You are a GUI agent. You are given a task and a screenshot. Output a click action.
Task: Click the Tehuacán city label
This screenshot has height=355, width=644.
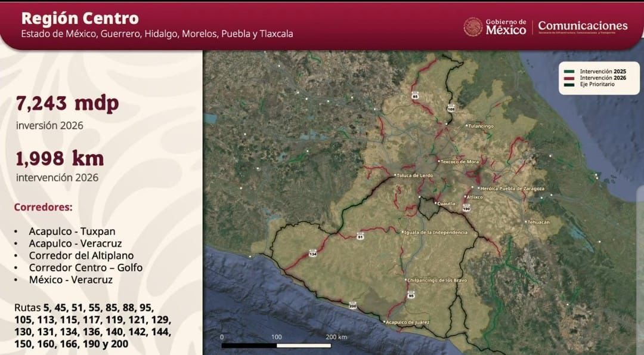[x=538, y=222]
